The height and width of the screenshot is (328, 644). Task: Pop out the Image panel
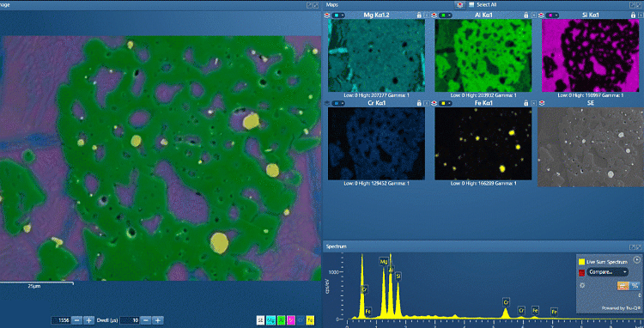[309, 5]
